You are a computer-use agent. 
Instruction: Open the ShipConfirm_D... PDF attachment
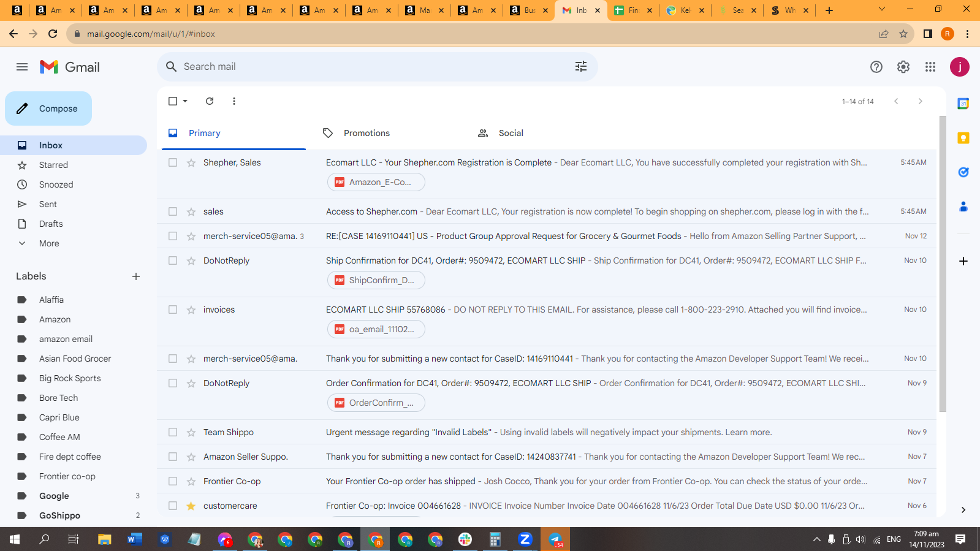point(376,280)
